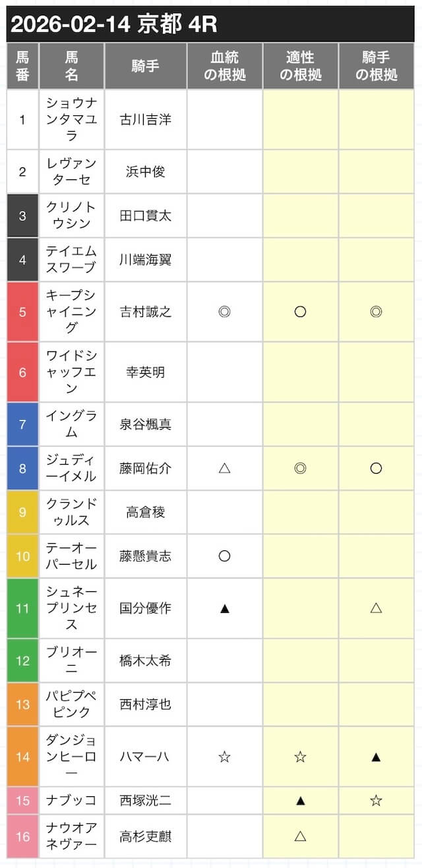This screenshot has width=422, height=868.
Task: Click the circle mark in horse 5's 適性 column
Action: (300, 312)
